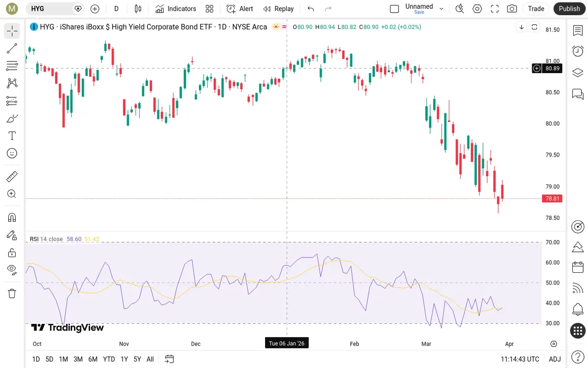Take a chart snapshot with camera
The width and height of the screenshot is (588, 368).
tap(512, 9)
